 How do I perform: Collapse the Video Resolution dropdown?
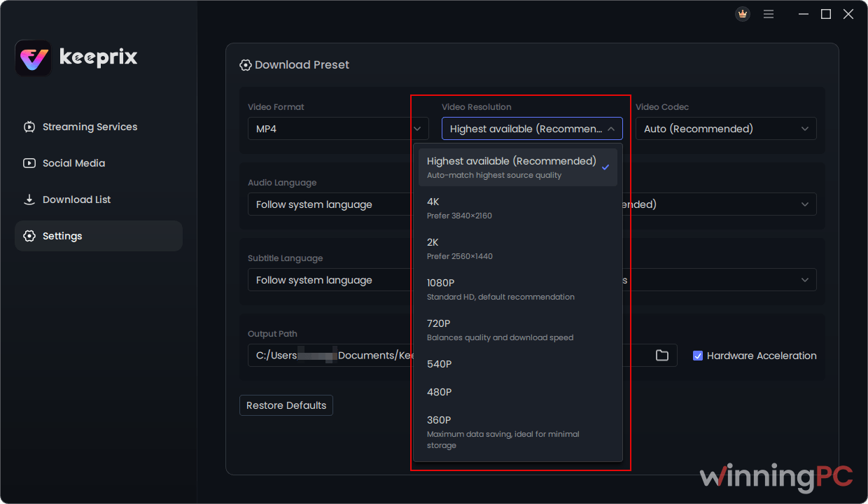[532, 129]
